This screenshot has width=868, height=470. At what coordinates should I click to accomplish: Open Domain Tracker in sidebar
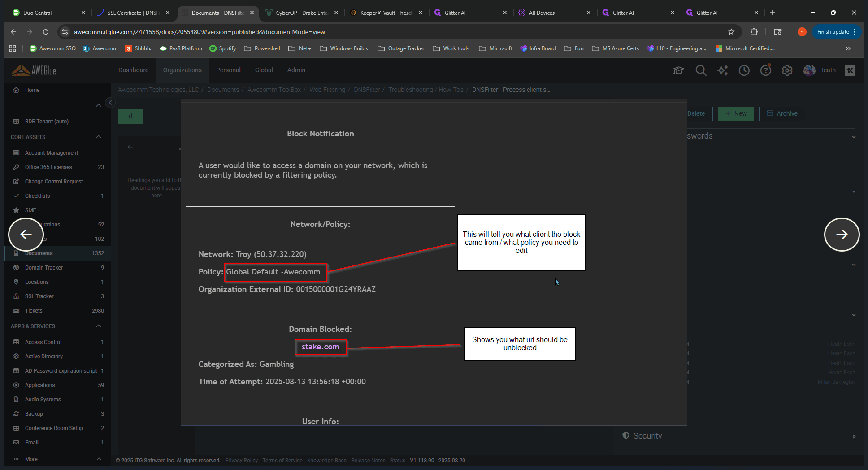(43, 268)
